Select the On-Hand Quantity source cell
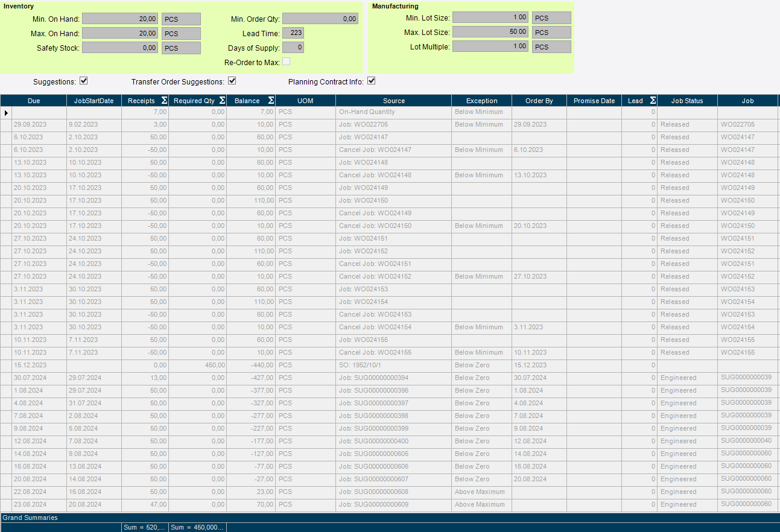Image resolution: width=780 pixels, height=532 pixels. click(x=394, y=112)
